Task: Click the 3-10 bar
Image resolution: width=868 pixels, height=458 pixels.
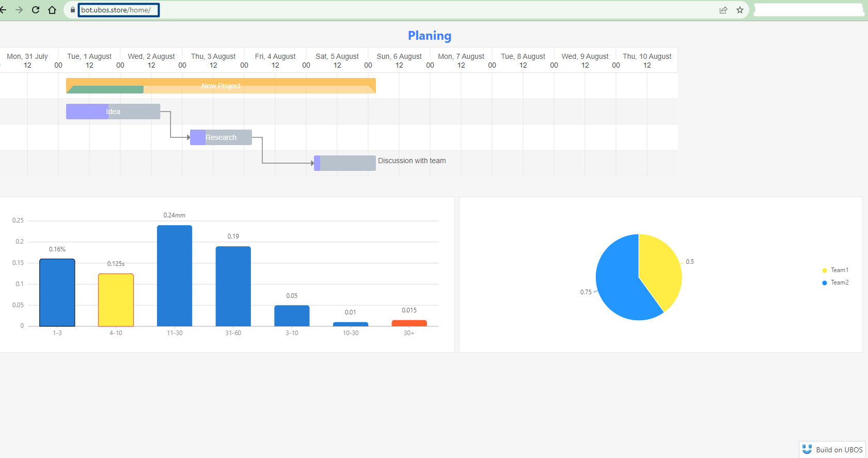Action: (x=292, y=315)
